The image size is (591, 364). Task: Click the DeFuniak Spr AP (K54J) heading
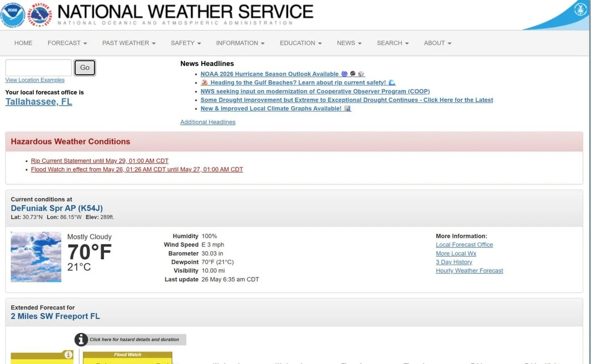[57, 208]
